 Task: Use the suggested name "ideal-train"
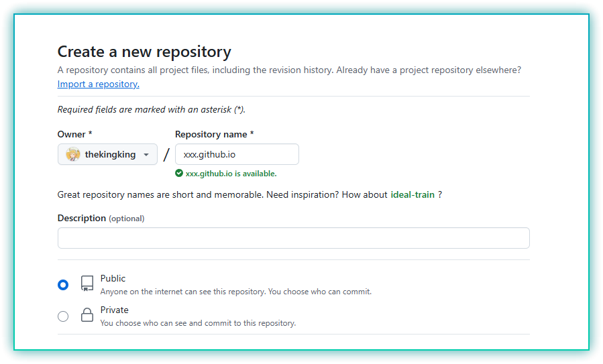413,194
